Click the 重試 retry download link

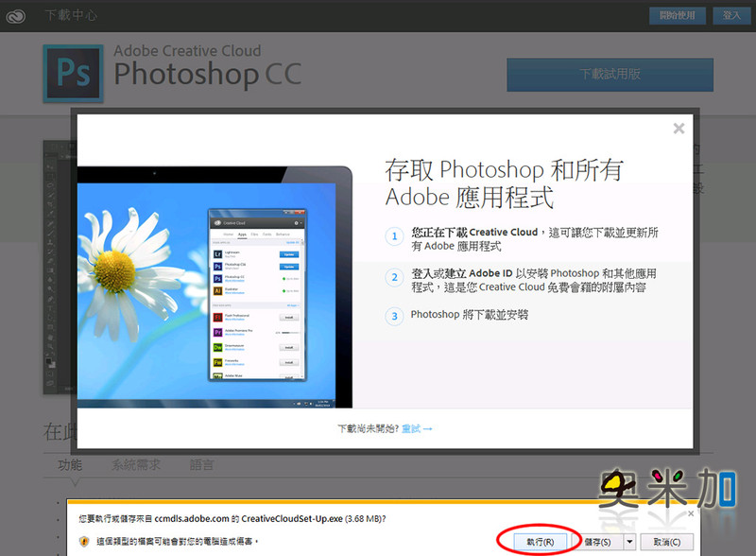[417, 428]
